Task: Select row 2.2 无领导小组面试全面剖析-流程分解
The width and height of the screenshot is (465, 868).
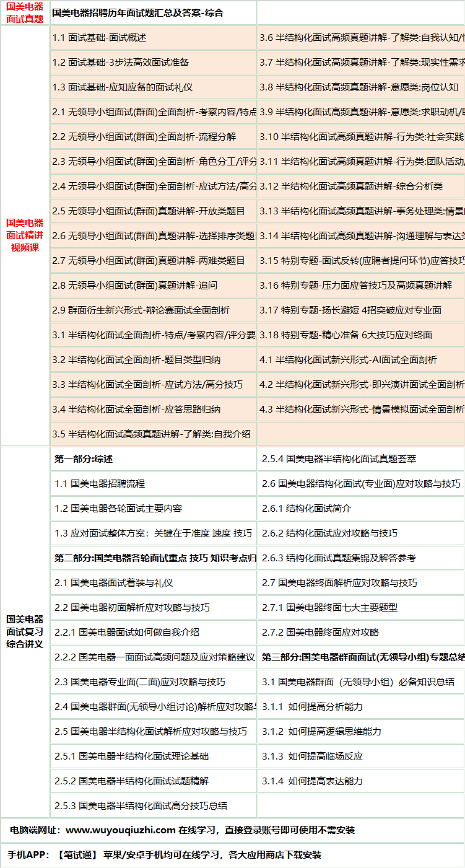Action: coord(154,136)
